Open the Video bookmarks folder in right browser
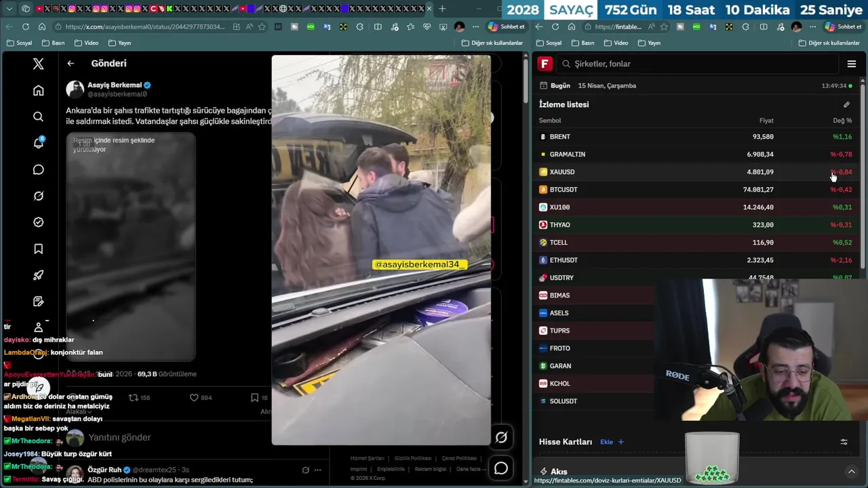Screen dimensions: 868x488 [615, 43]
